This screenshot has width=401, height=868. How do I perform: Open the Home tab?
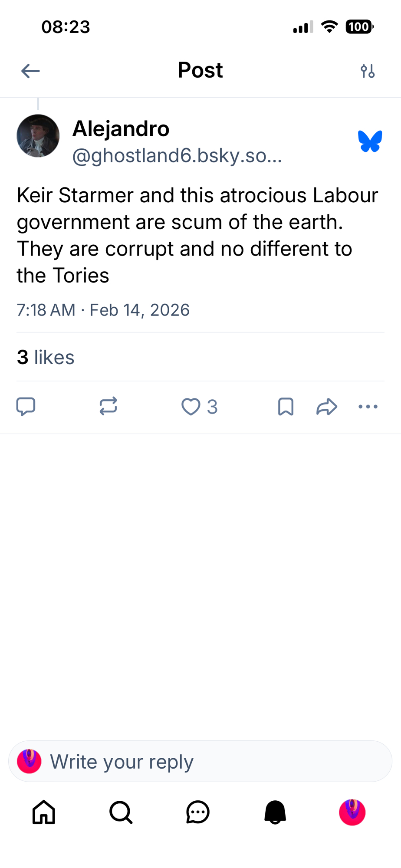(x=44, y=812)
